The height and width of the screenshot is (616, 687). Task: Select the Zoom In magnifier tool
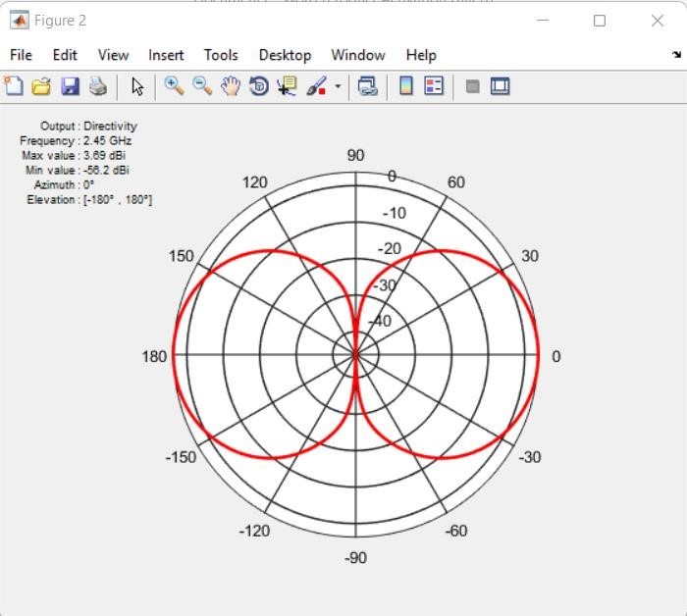pos(174,86)
